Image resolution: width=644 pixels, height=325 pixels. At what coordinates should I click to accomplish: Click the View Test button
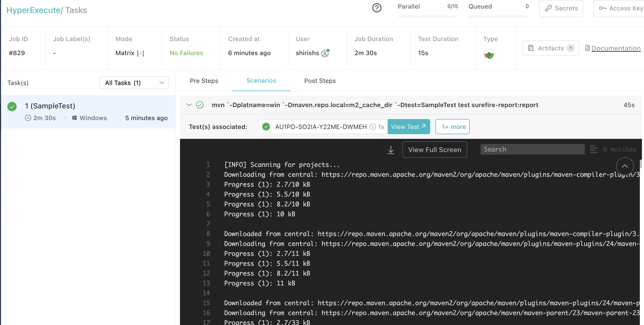click(408, 127)
